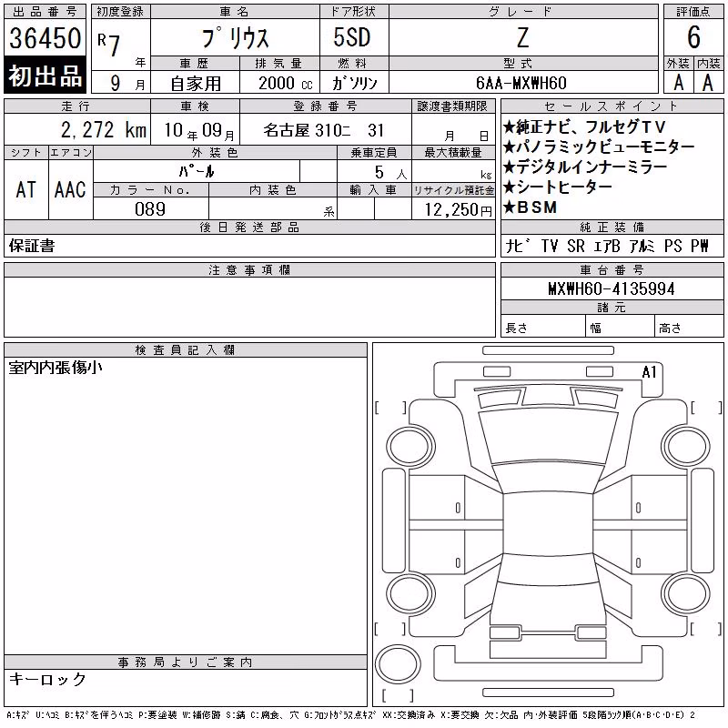Click the front-right wheel circle on diagram
The height and width of the screenshot is (728, 728).
[x=685, y=447]
